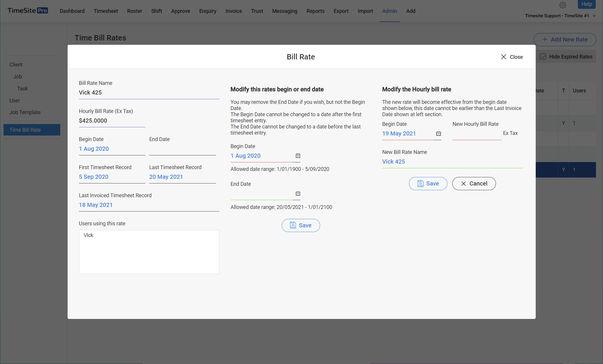The width and height of the screenshot is (603, 364).
Task: Select User in the sidebar
Action: tap(15, 100)
